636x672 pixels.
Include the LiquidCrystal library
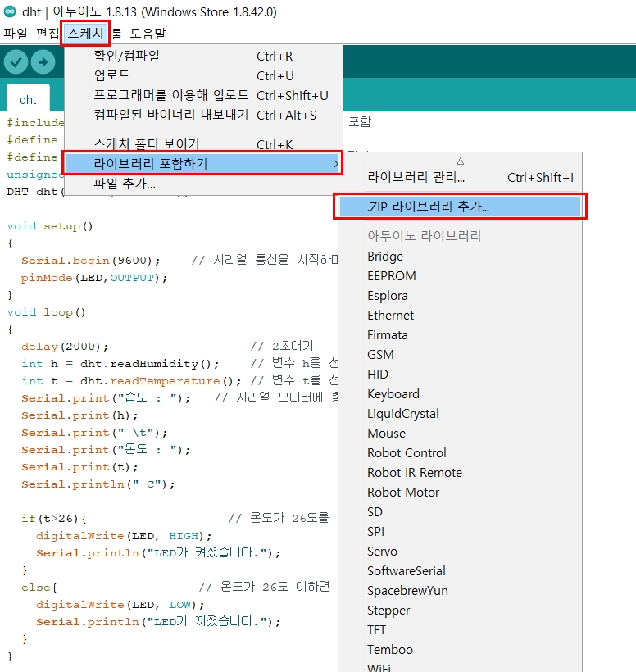461,414
